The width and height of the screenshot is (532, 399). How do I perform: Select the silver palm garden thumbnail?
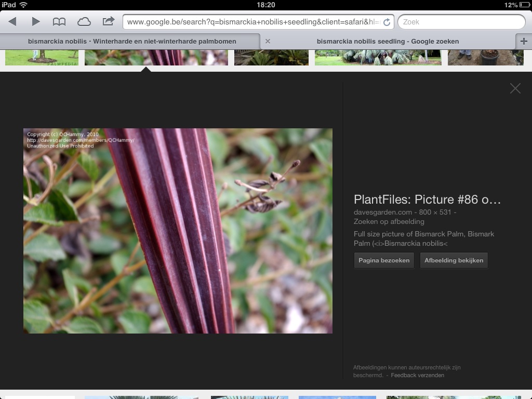click(x=378, y=57)
